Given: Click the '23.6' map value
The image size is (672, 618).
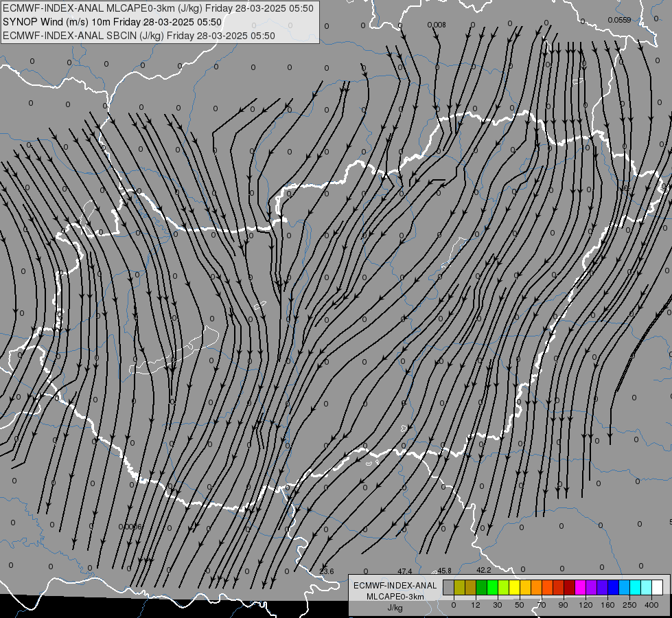Looking at the screenshot, I should point(327,571).
